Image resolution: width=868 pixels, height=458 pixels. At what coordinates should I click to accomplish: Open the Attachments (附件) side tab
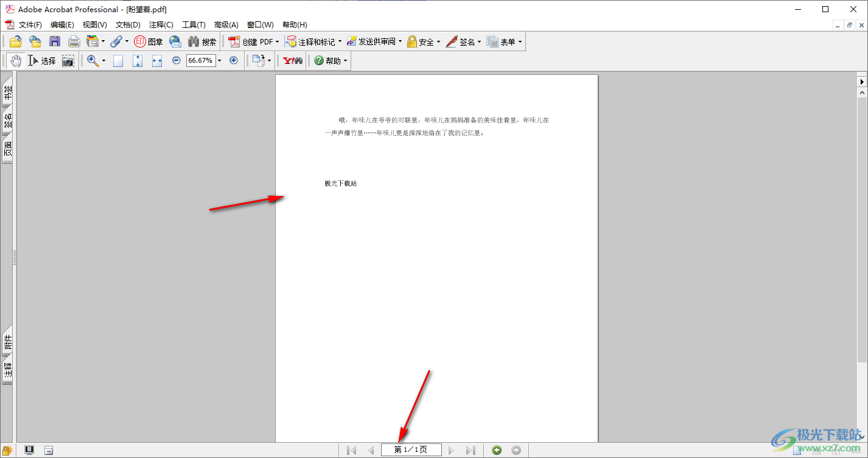pyautogui.click(x=8, y=345)
